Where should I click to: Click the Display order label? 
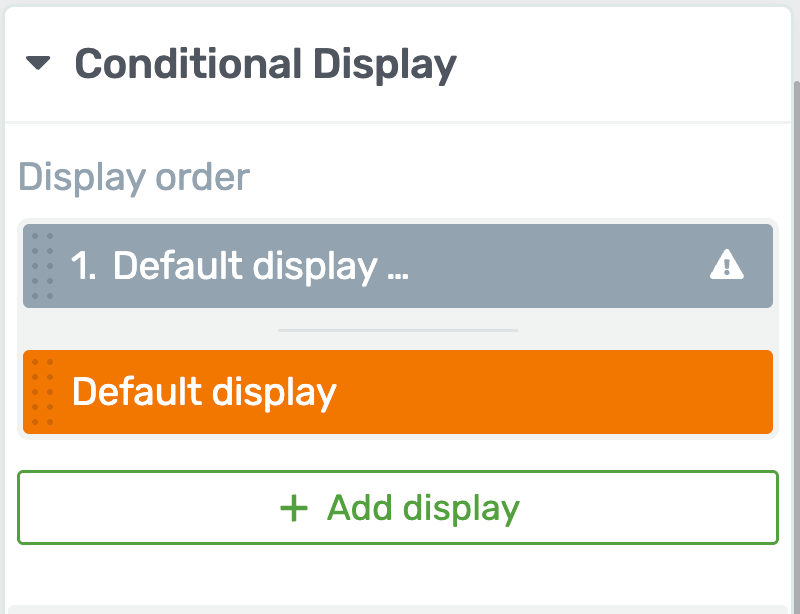pyautogui.click(x=134, y=178)
